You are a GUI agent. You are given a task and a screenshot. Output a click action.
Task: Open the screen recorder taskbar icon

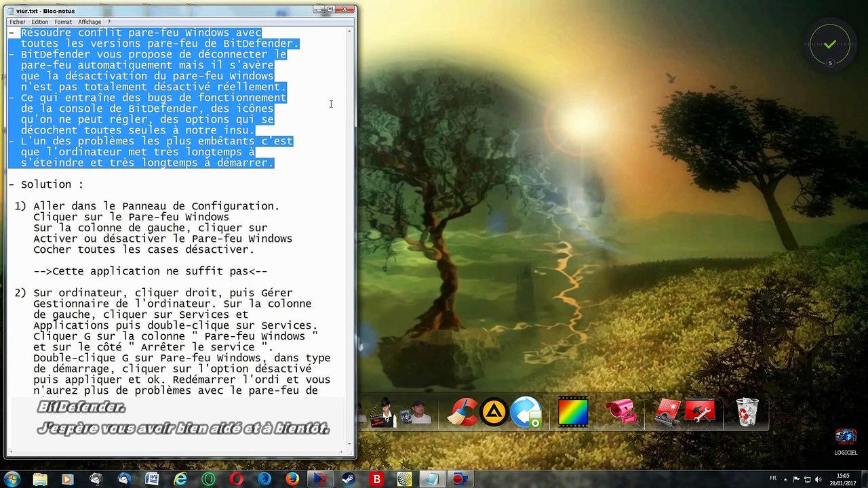coord(460,479)
